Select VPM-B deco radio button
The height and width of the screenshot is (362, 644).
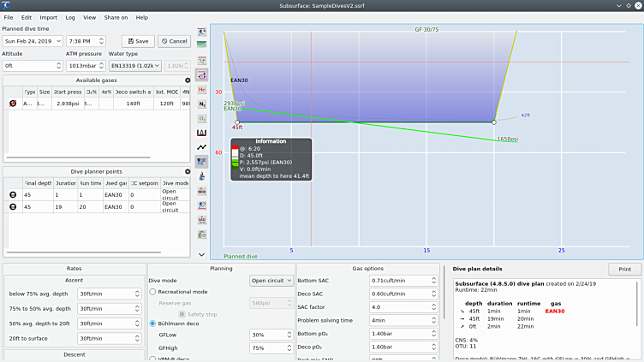tap(153, 359)
